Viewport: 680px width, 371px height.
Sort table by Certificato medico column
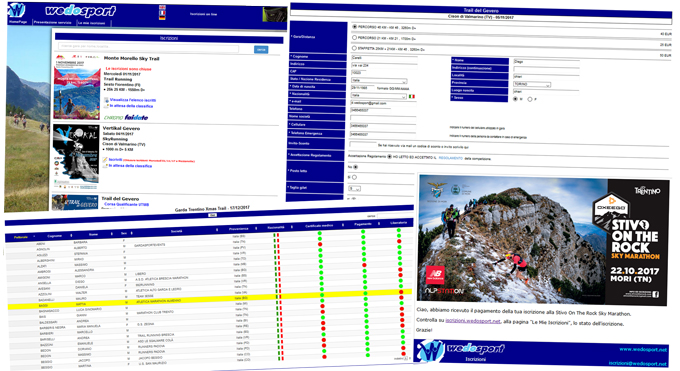319,226
